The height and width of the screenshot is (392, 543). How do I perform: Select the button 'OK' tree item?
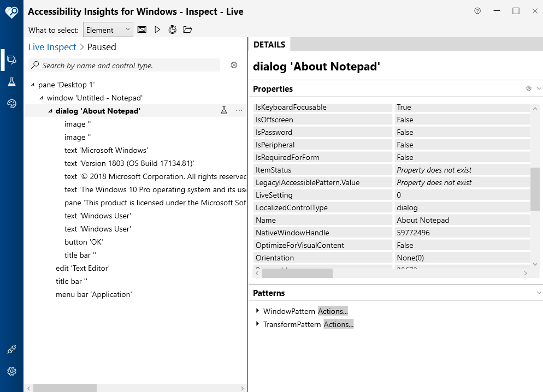coord(84,242)
